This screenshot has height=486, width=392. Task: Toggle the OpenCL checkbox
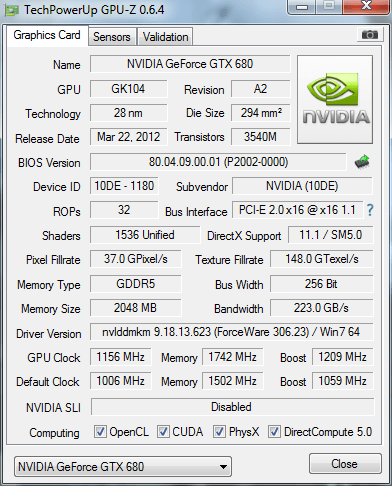coord(100,432)
